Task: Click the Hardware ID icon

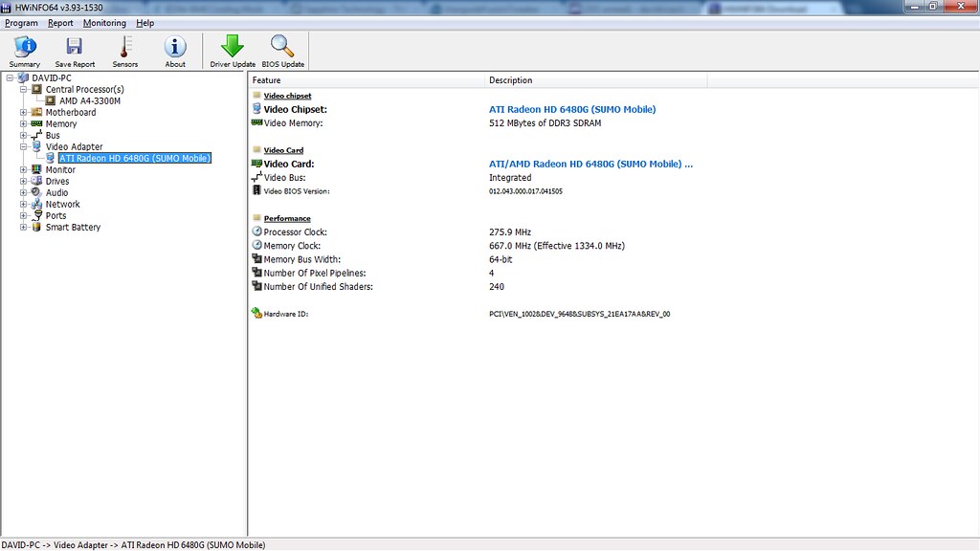Action: [256, 314]
